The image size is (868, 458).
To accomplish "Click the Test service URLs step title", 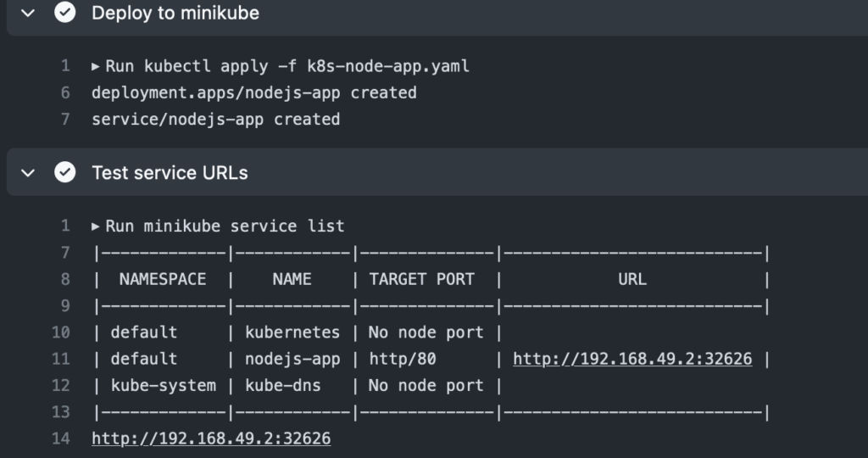I will pyautogui.click(x=170, y=173).
